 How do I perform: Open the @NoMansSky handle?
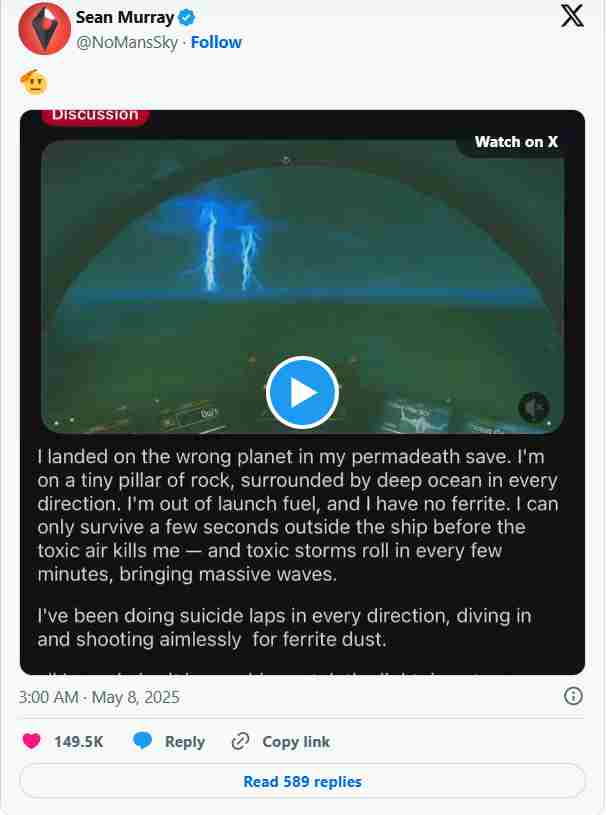127,43
